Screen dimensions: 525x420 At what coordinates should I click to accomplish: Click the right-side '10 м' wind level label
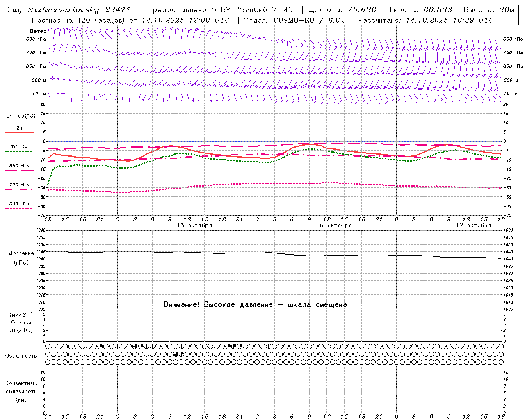pos(510,94)
